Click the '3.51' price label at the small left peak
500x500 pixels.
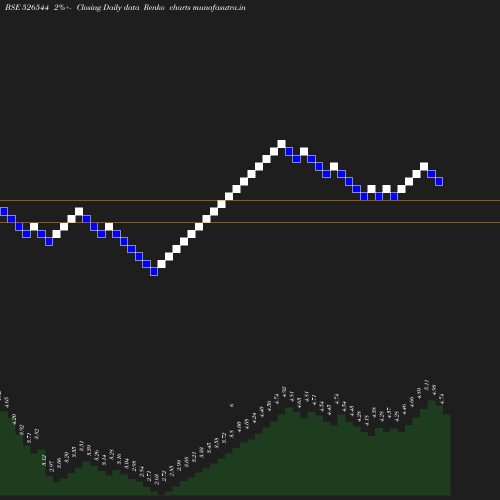point(81,446)
